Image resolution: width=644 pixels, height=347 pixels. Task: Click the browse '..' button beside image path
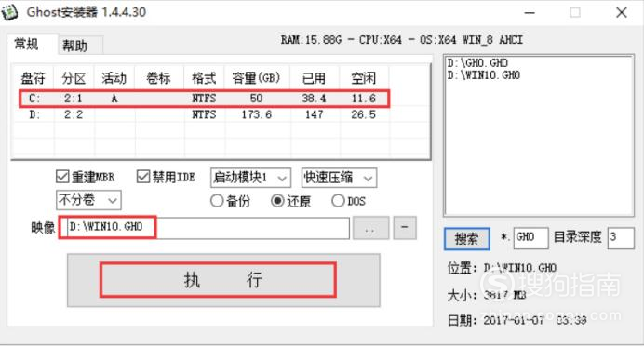point(371,228)
